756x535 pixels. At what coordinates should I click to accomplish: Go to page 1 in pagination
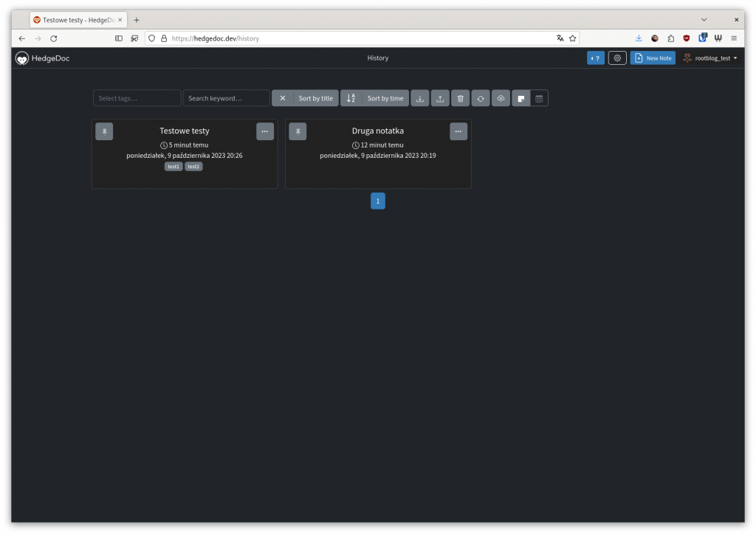pos(378,201)
